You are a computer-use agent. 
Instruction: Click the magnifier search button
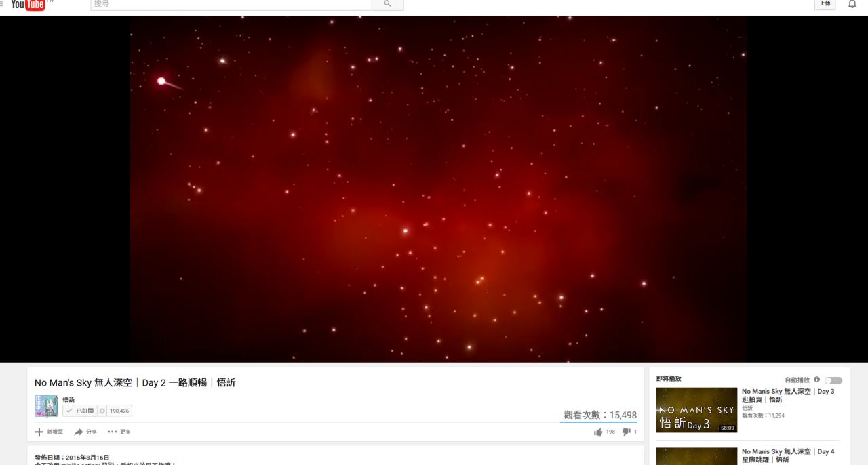point(388,4)
